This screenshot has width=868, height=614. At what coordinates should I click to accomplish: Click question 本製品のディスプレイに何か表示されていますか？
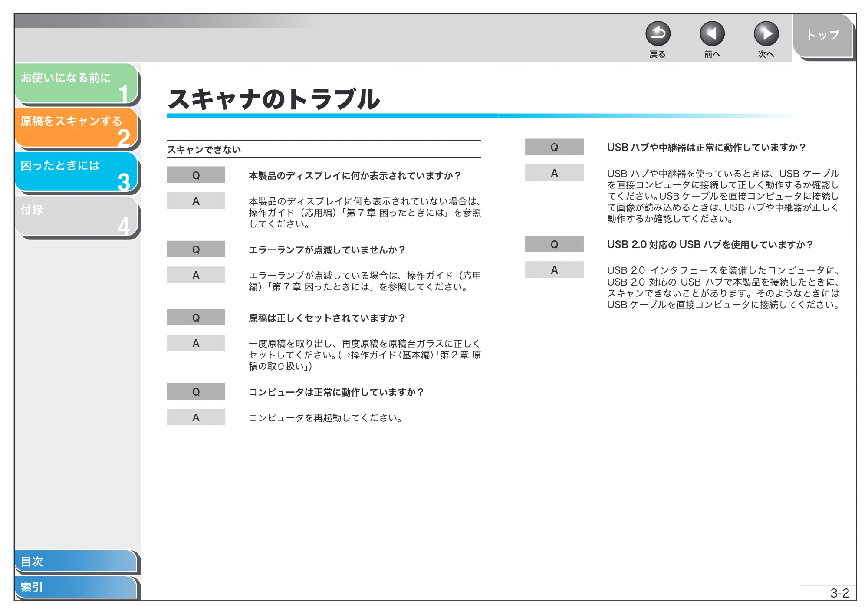pos(355,176)
